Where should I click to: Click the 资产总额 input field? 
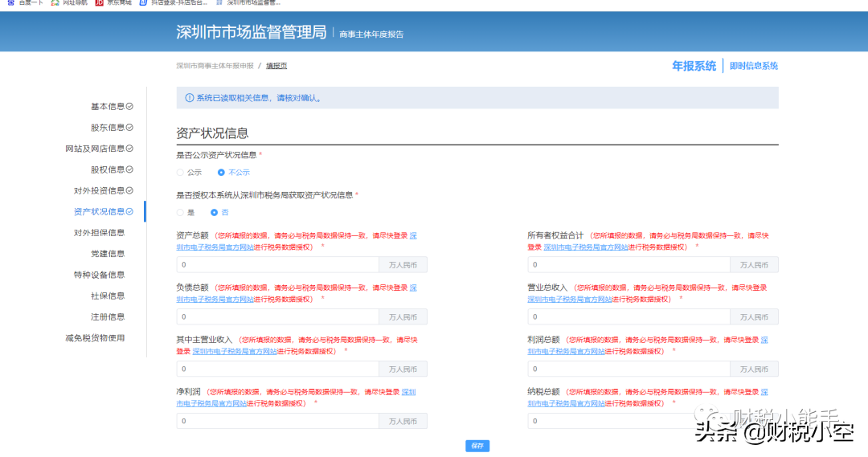[277, 264]
